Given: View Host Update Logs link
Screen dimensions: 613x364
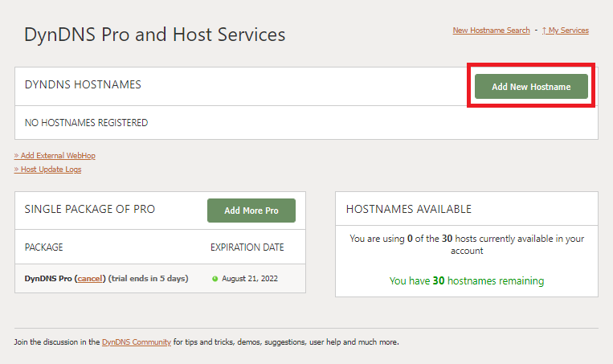Looking at the screenshot, I should [47, 170].
